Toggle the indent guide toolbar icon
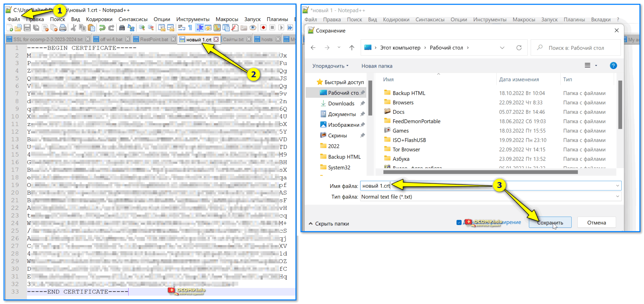 (199, 28)
